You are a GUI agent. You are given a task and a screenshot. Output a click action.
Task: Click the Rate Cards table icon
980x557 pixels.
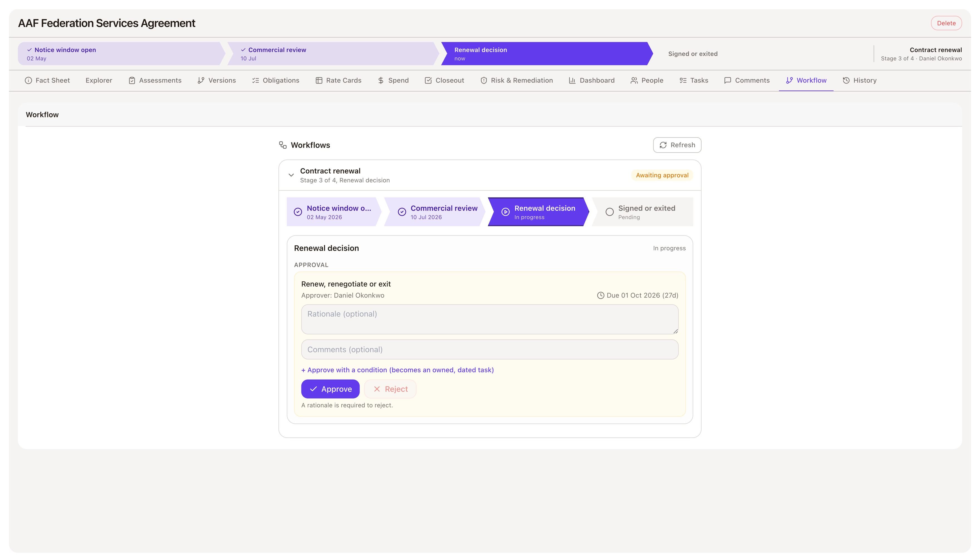coord(319,80)
